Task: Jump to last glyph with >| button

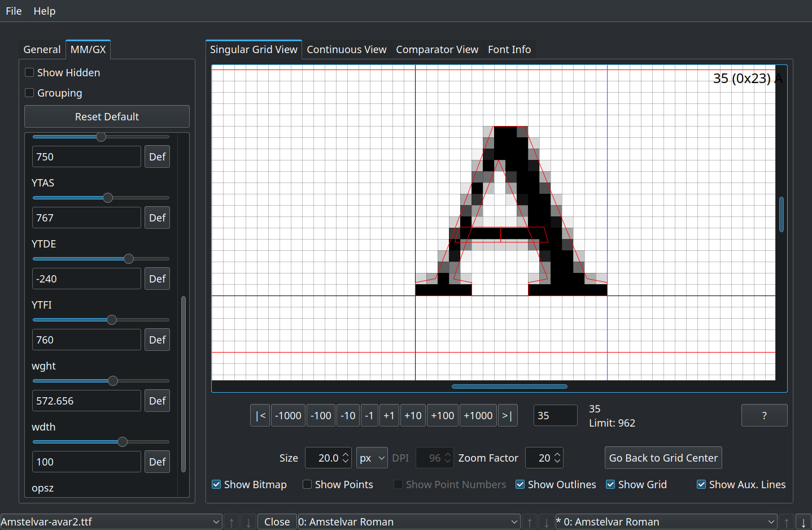Action: 508,415
